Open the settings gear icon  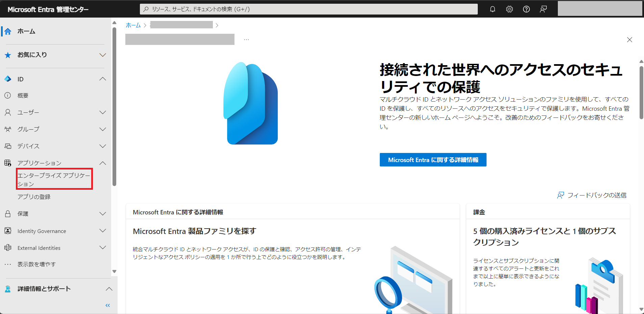click(x=510, y=9)
